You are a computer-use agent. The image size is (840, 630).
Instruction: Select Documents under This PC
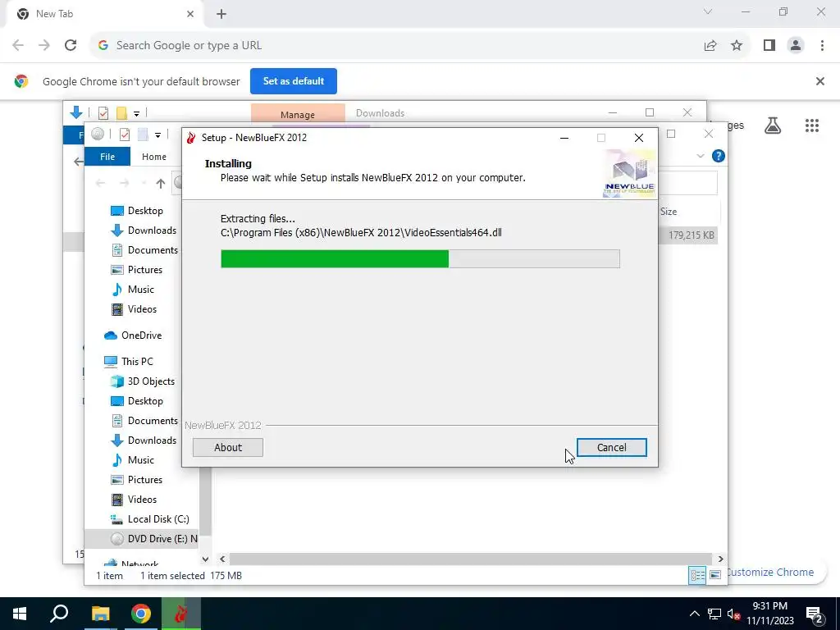coord(144,421)
